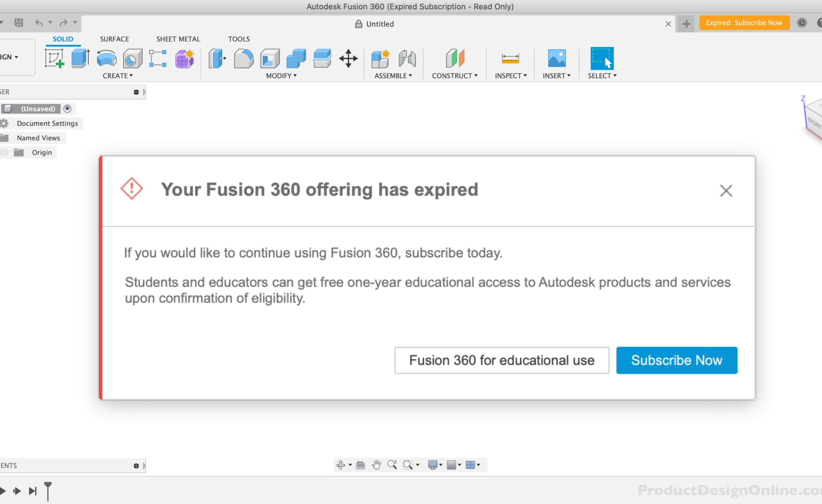Dismiss the expired offering dialog

coord(726,190)
